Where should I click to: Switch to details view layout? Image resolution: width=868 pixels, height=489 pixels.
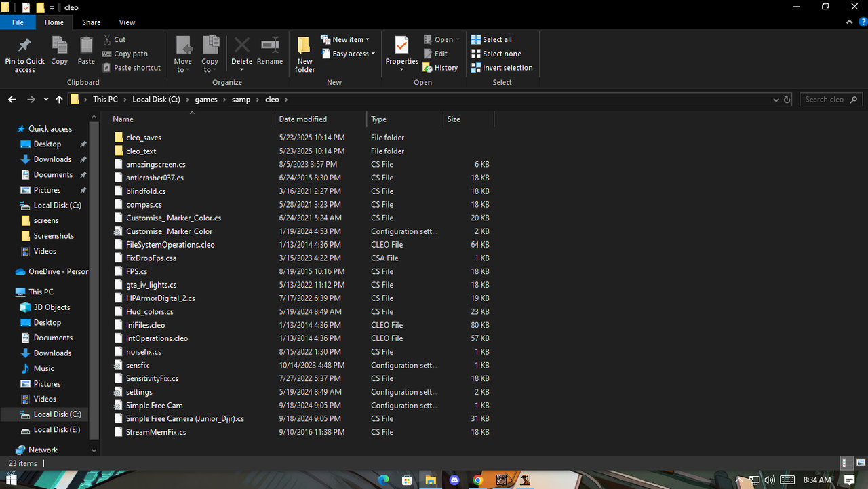846,463
